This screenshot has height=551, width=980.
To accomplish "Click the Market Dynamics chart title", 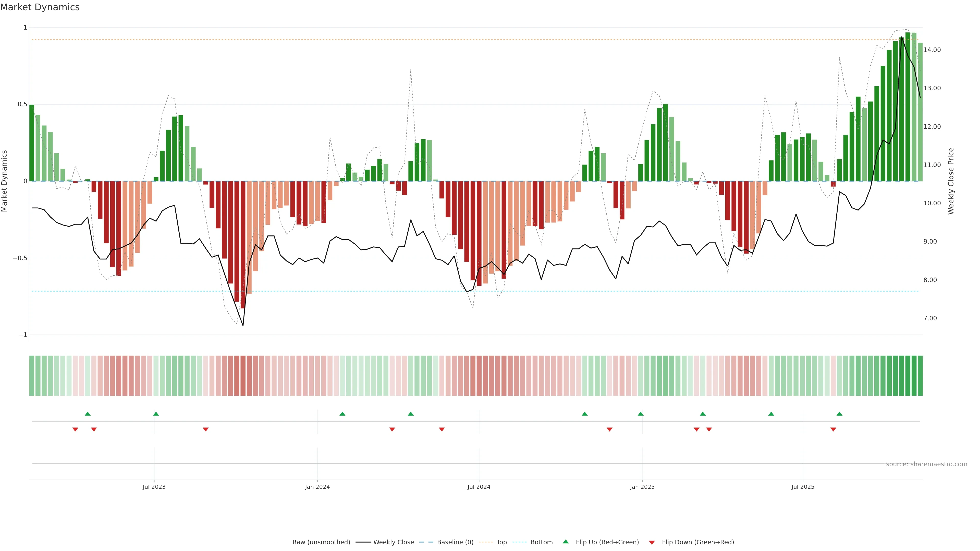I will (40, 7).
